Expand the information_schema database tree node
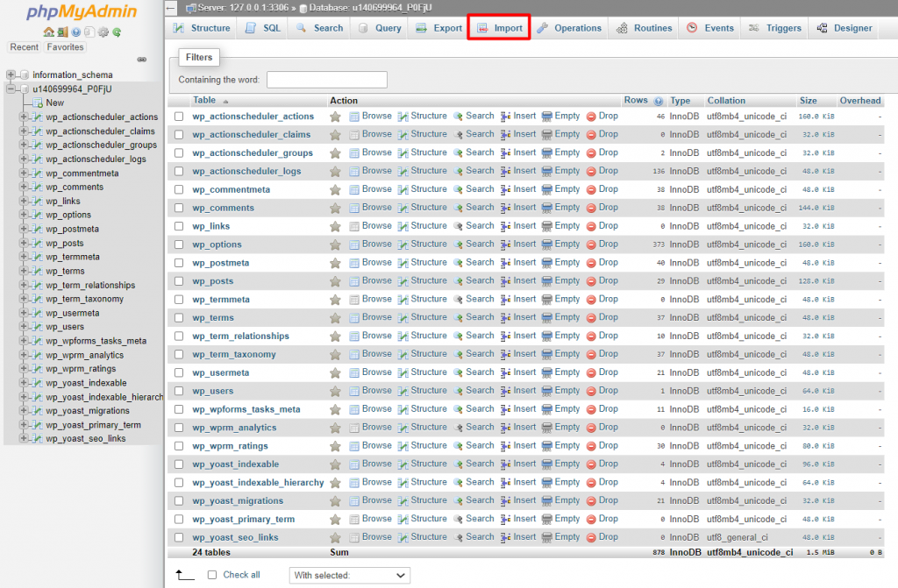 [11, 75]
